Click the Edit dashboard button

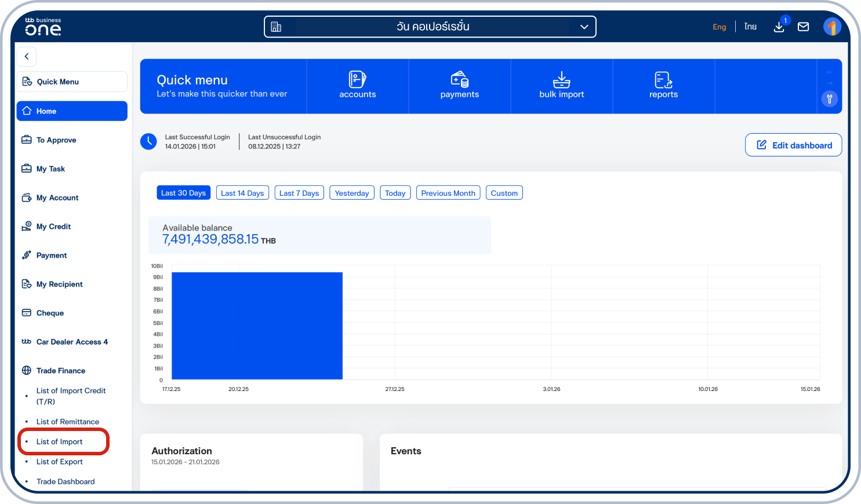[793, 145]
